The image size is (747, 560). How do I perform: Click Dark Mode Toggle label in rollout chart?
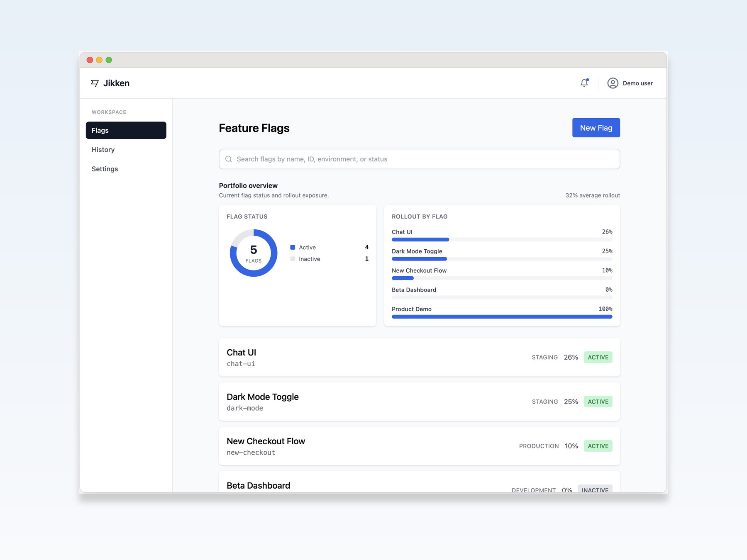click(x=417, y=251)
